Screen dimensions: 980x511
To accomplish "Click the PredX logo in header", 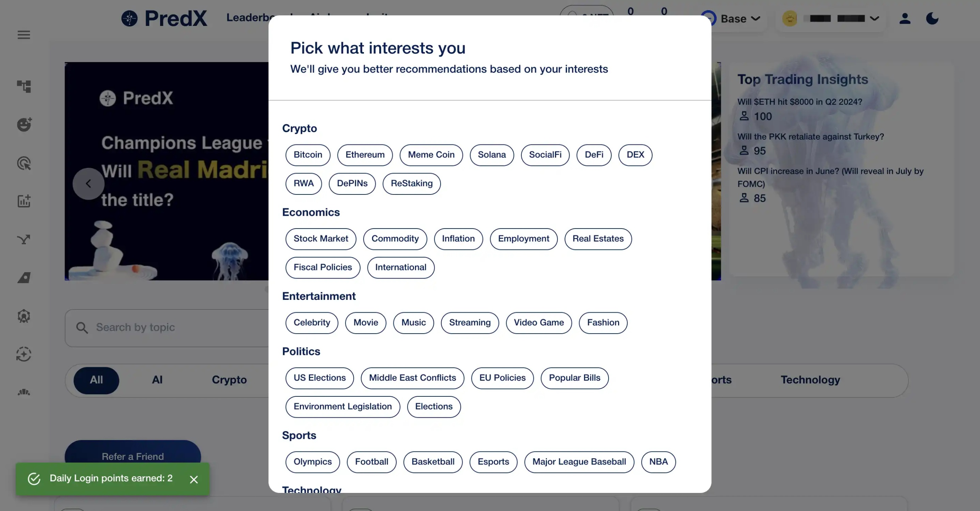I will 164,18.
